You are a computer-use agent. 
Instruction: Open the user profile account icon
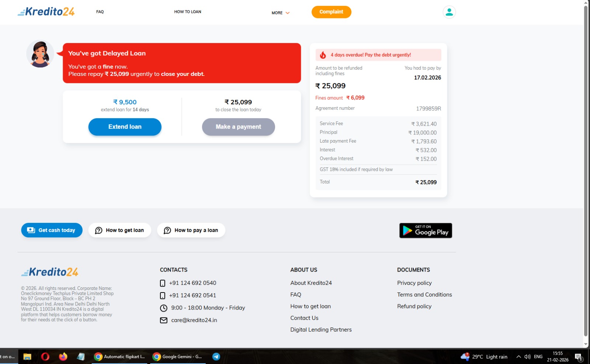point(449,12)
